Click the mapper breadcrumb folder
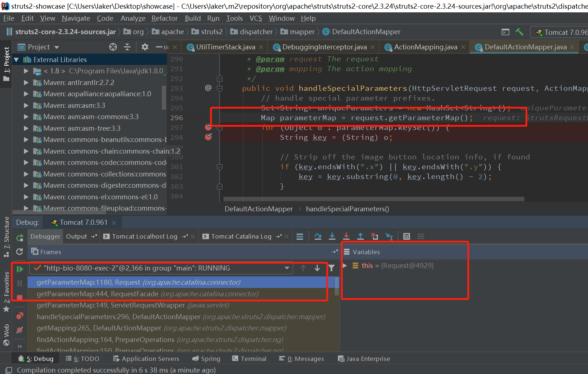Viewport: 588px width, 374px height. pyautogui.click(x=298, y=32)
